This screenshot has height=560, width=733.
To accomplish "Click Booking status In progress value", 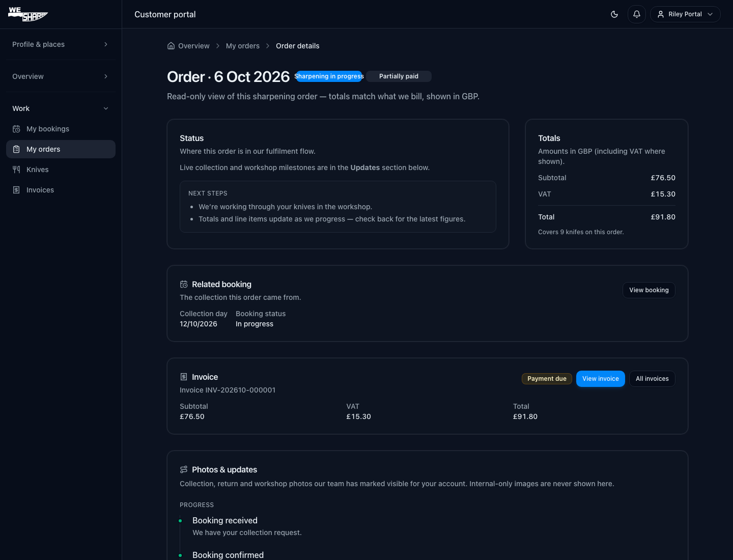I will point(255,324).
